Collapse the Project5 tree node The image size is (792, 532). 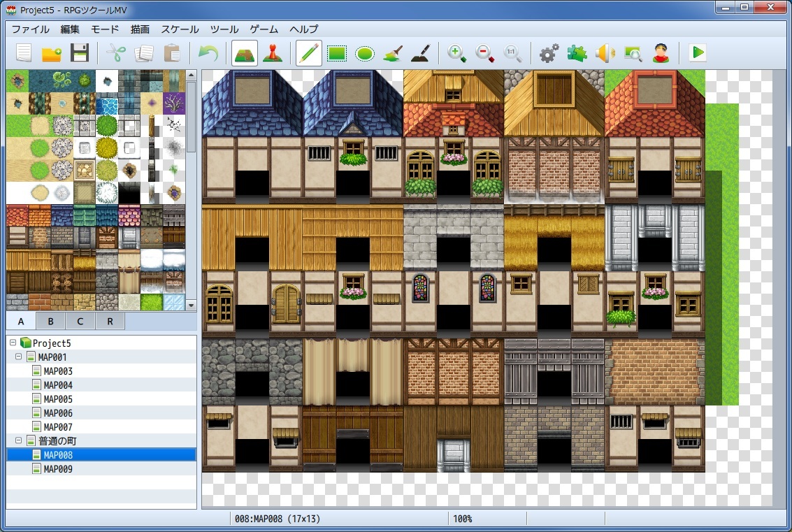[x=13, y=343]
